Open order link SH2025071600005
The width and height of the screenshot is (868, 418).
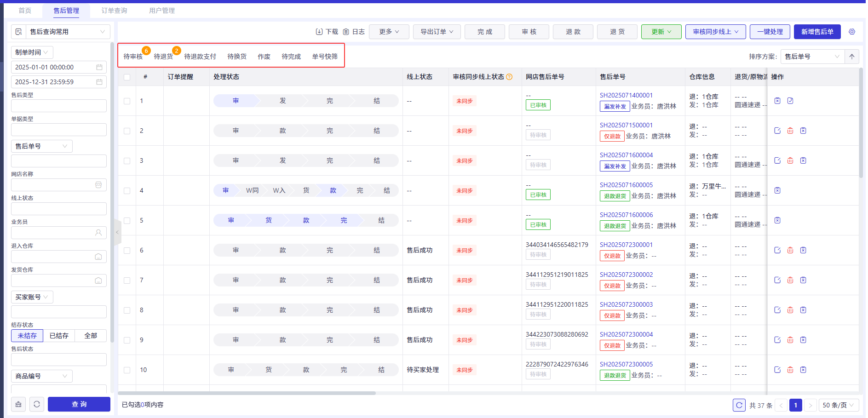(x=626, y=185)
